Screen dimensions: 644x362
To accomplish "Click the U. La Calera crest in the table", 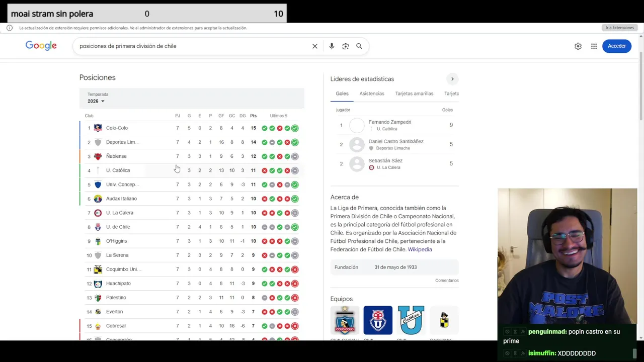I will click(x=98, y=213).
